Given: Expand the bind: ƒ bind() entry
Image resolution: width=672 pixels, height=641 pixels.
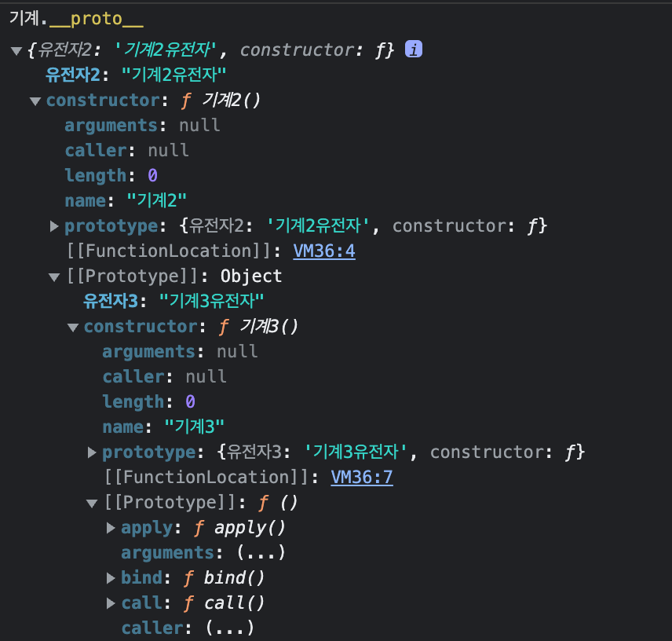Looking at the screenshot, I should point(110,578).
